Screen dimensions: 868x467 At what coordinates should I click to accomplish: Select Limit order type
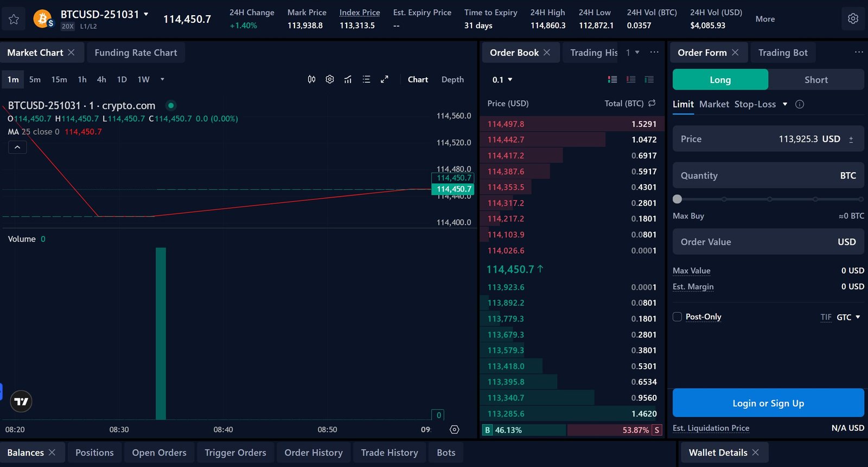pyautogui.click(x=683, y=104)
